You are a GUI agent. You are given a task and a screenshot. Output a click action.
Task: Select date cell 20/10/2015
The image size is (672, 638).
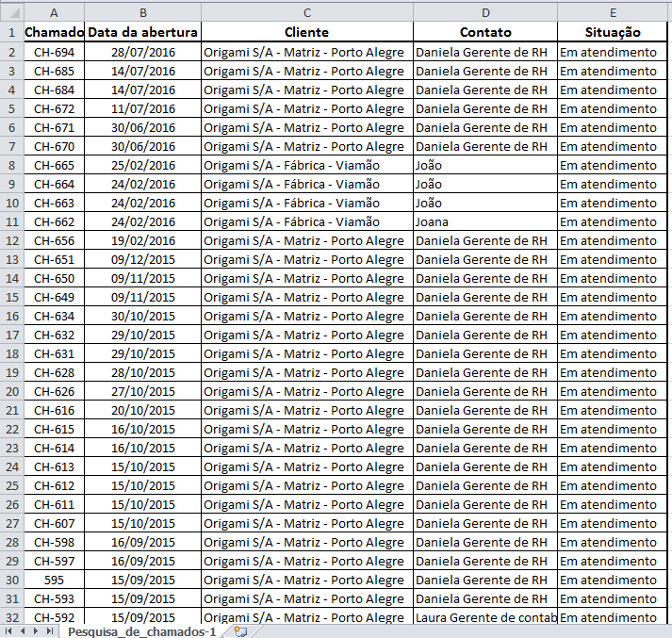coord(142,411)
